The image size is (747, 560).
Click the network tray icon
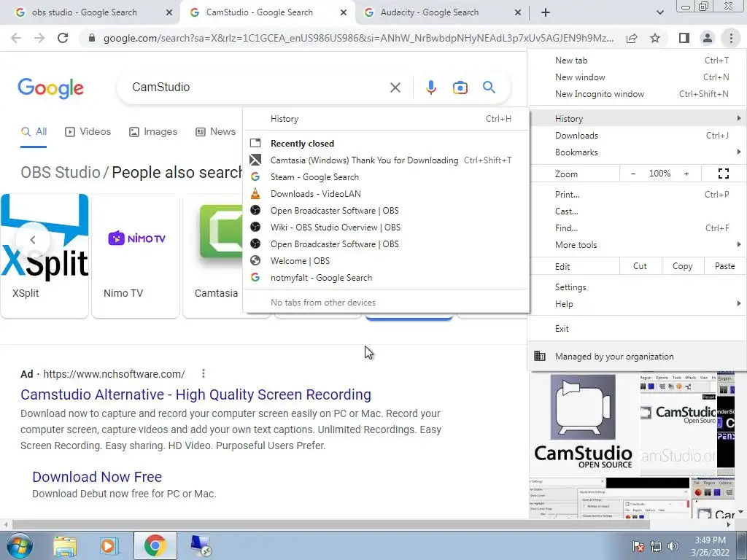click(x=656, y=546)
